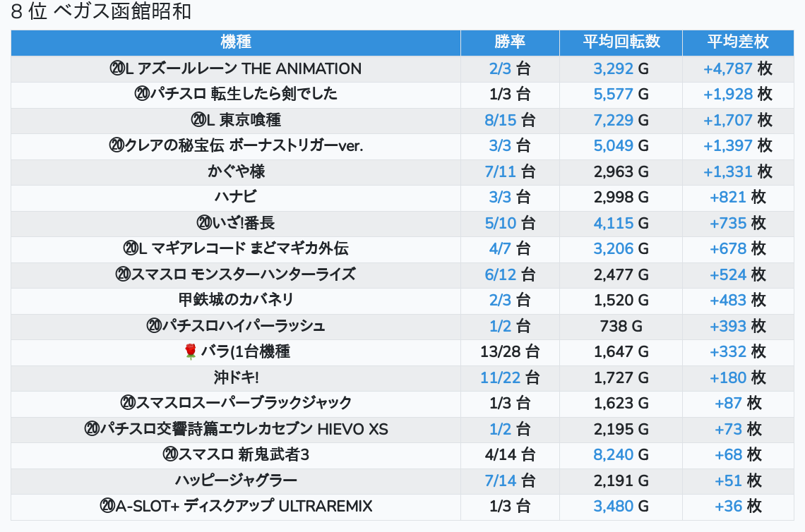Click the 7,229 G average spins value
Image resolution: width=805 pixels, height=532 pixels.
click(x=614, y=121)
